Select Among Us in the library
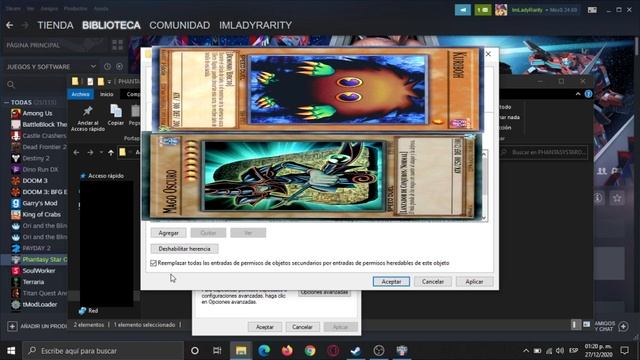 [x=37, y=113]
